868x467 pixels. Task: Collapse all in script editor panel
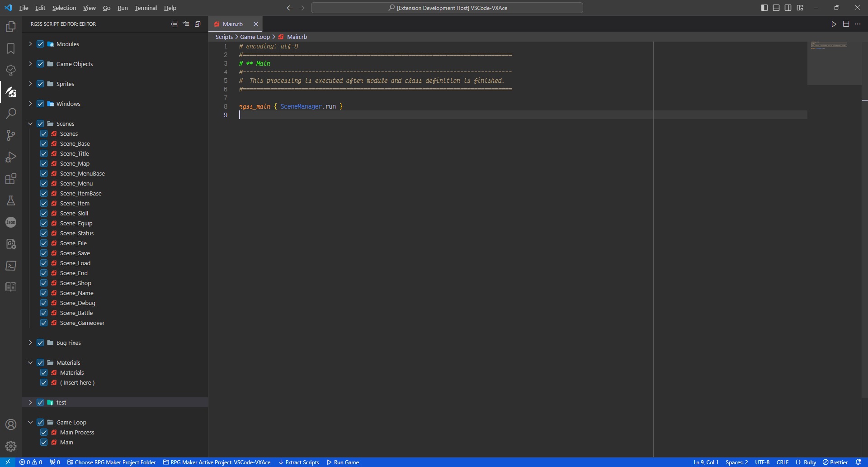pyautogui.click(x=198, y=24)
